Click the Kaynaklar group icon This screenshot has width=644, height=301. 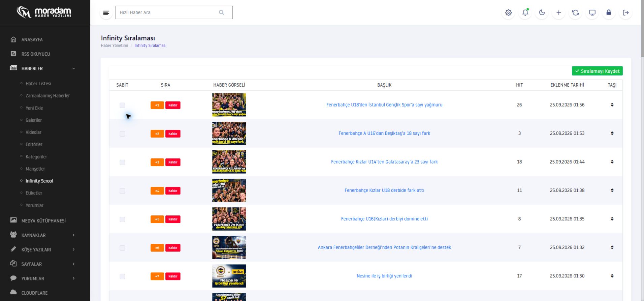click(13, 235)
